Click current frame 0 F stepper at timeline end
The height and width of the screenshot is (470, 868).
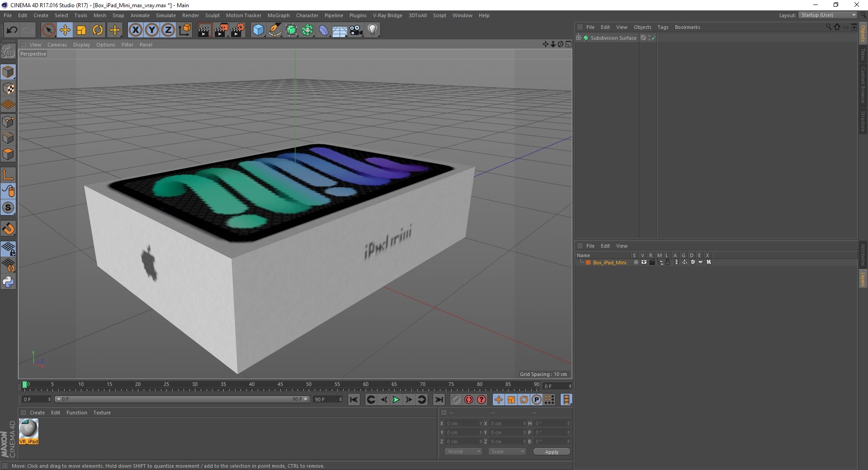coord(570,386)
